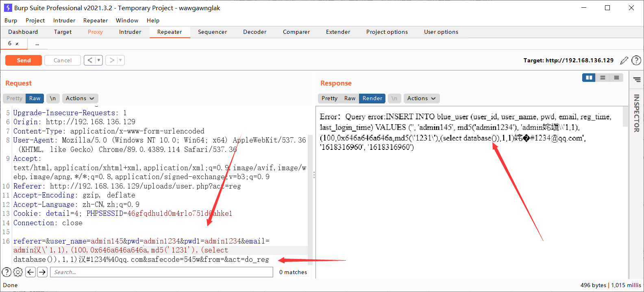Open the Project menu
The height and width of the screenshot is (292, 644).
coord(35,20)
